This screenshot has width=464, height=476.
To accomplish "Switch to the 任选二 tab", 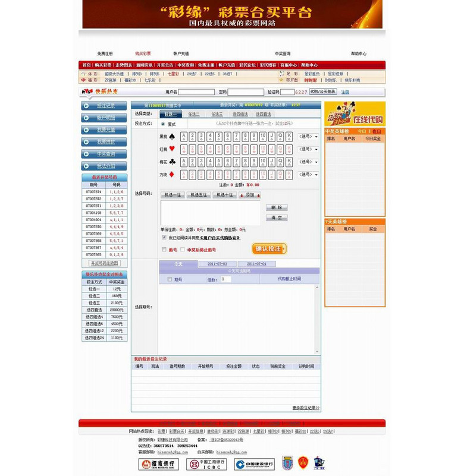I will pos(193,114).
